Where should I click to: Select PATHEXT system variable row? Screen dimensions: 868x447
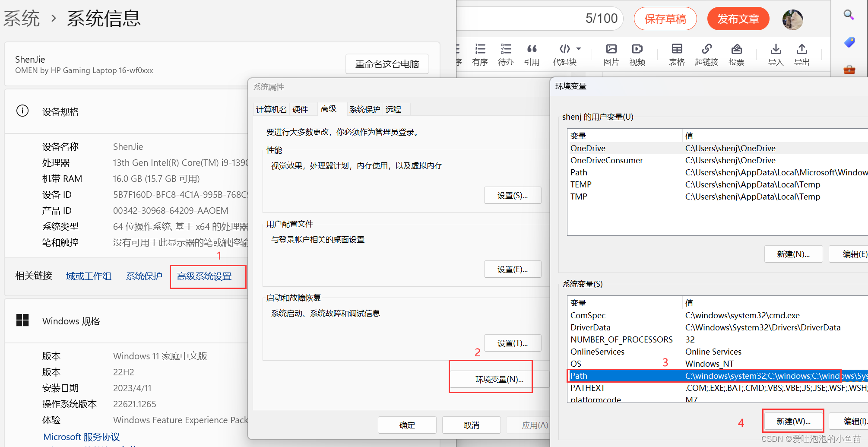pos(719,388)
